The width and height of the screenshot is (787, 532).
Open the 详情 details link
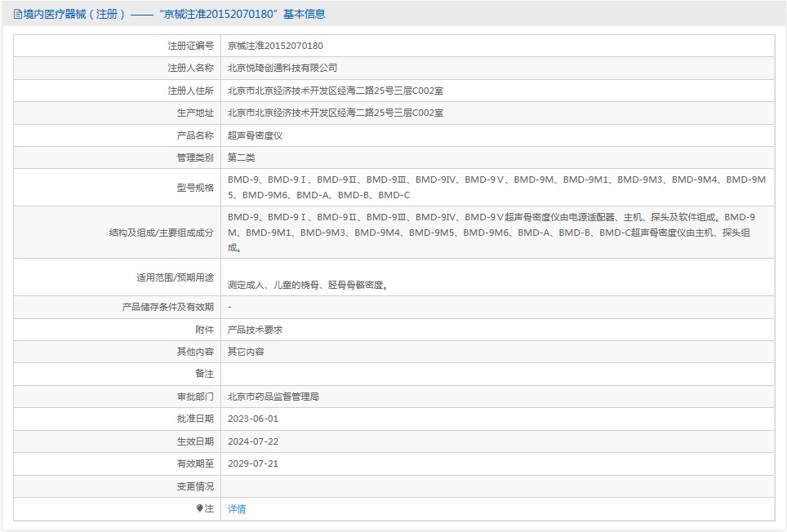237,509
